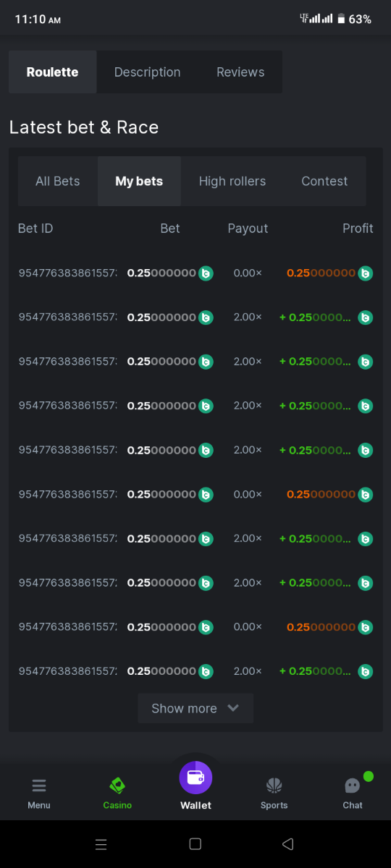Switch to the All Bets tab
The image size is (391, 868).
coord(58,182)
